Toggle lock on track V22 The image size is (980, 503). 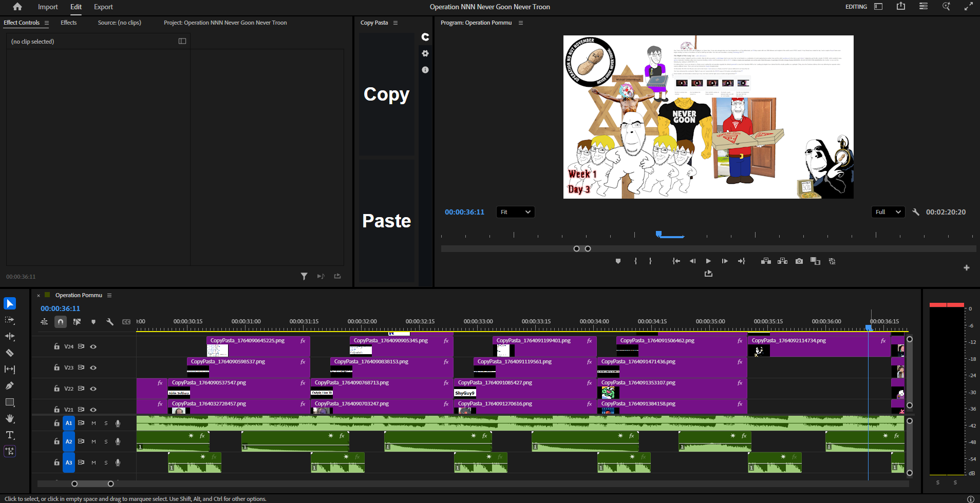pos(57,389)
